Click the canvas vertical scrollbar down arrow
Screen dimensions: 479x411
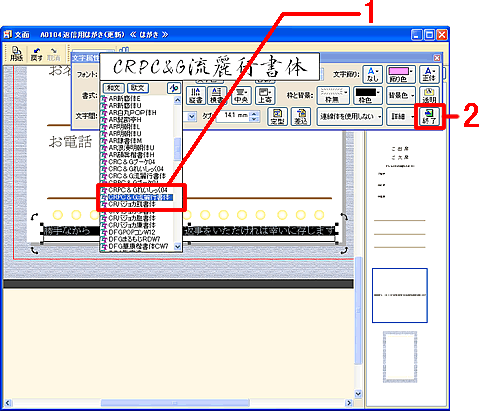point(358,394)
